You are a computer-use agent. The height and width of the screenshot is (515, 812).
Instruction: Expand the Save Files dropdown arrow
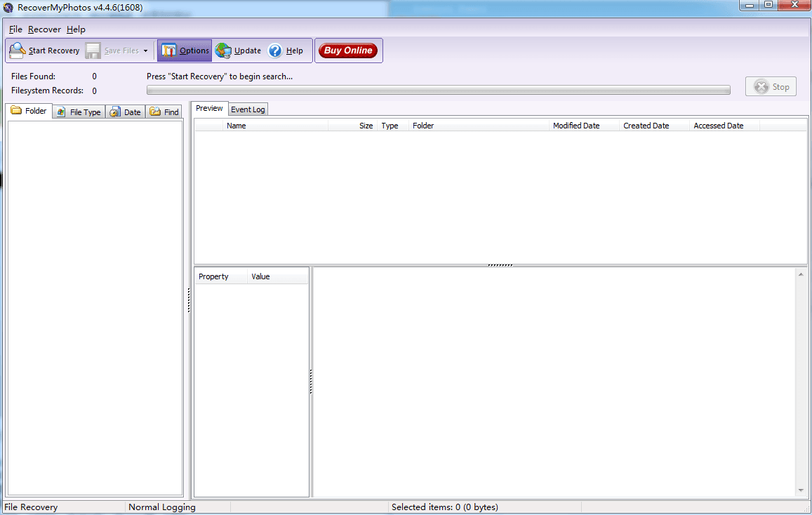coord(145,51)
